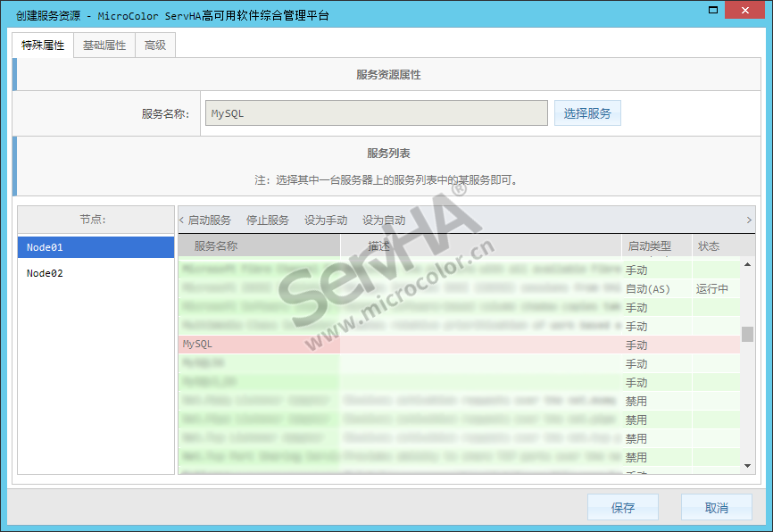The height and width of the screenshot is (532, 773).
Task: Choose 设为手动 in the toolbar
Action: [x=326, y=220]
